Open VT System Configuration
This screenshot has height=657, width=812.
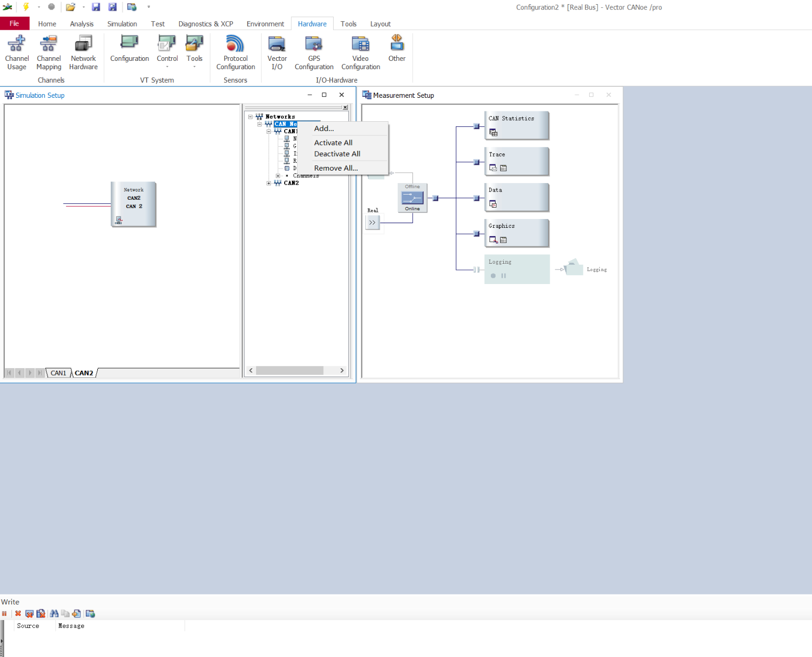pyautogui.click(x=130, y=49)
